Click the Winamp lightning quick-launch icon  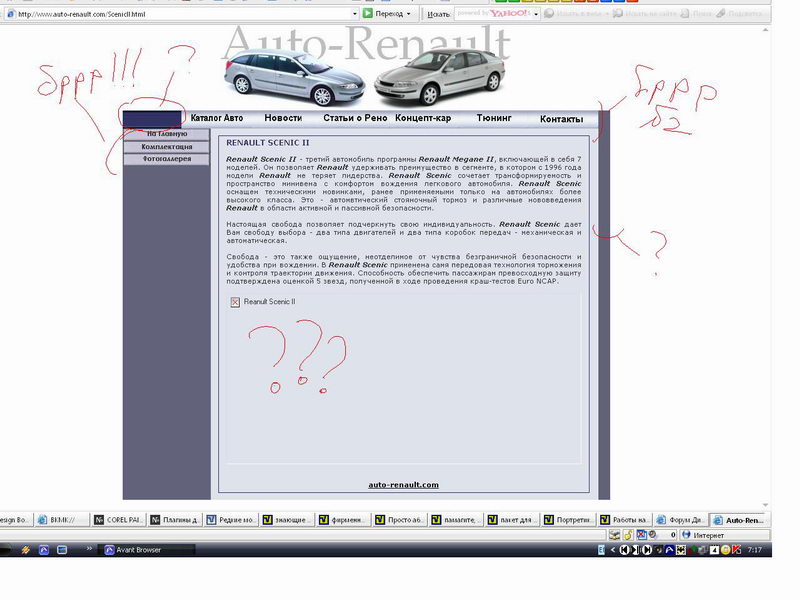26,549
